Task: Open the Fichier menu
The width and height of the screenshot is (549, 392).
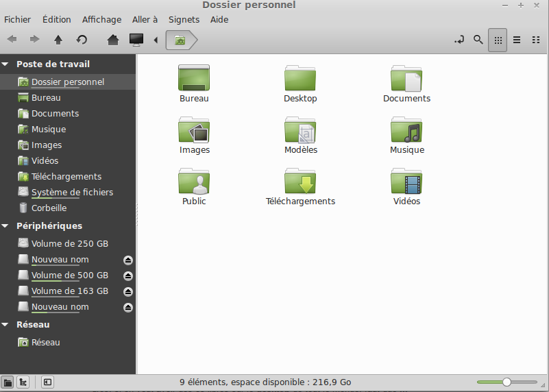Action: pos(18,20)
